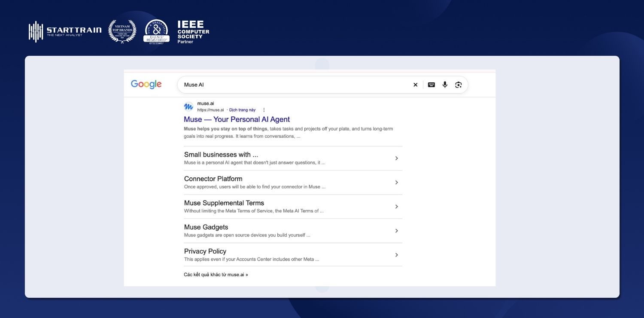Click the D-U-N-S Registered badge
644x318 pixels.
[x=156, y=32]
